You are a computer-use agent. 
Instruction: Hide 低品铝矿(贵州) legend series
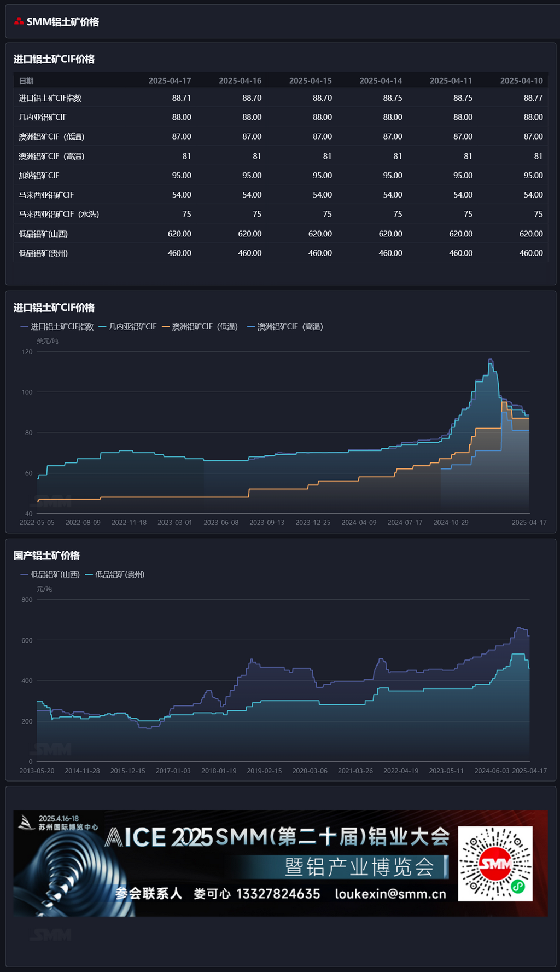[115, 575]
